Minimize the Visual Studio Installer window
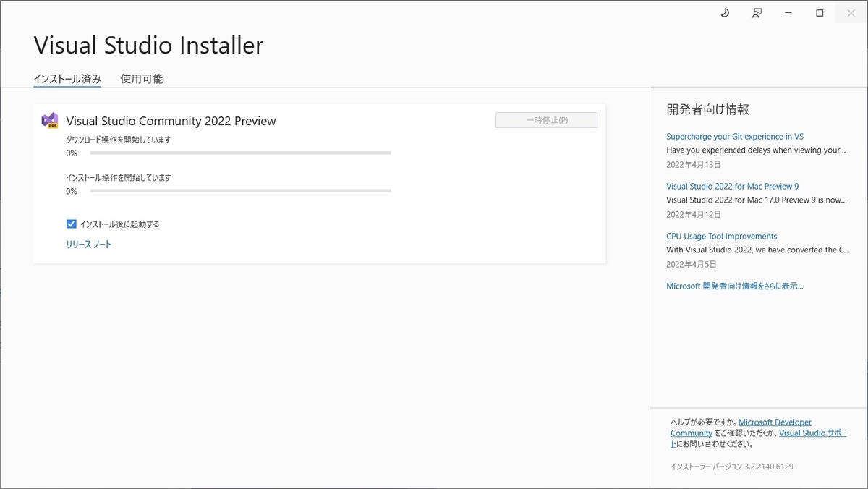868x489 pixels. pos(788,13)
